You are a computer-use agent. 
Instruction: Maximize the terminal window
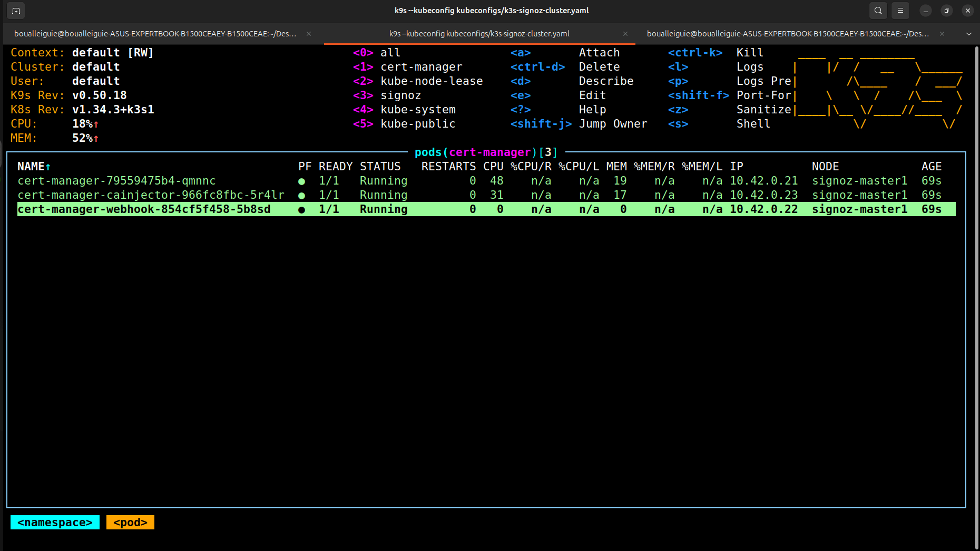point(947,11)
